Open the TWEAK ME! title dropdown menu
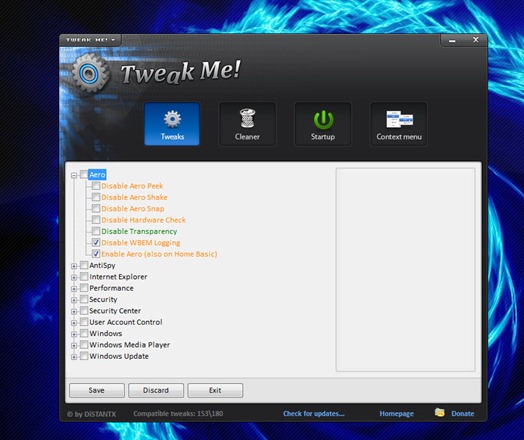Image resolution: width=524 pixels, height=440 pixels. [90, 40]
